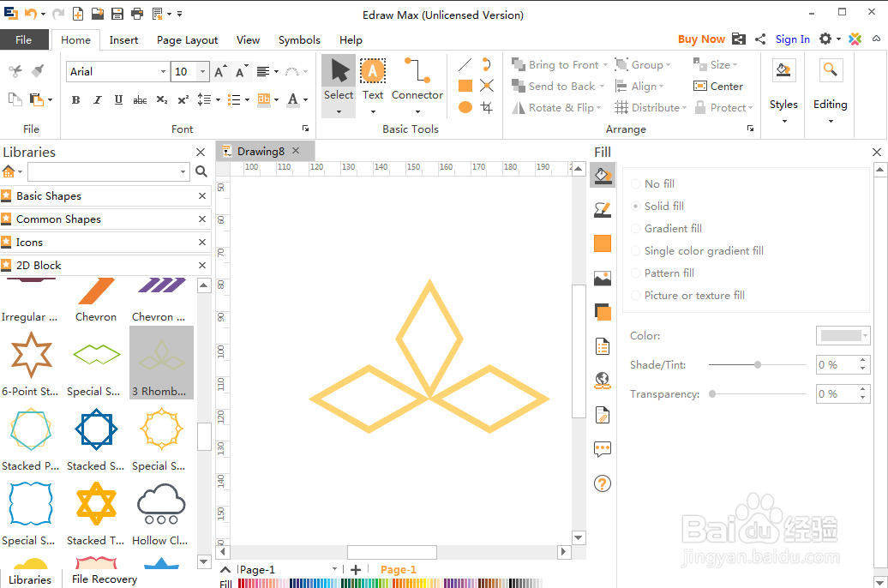Viewport: 888px width, 588px height.
Task: Switch to the View ribbon tab
Action: point(248,39)
